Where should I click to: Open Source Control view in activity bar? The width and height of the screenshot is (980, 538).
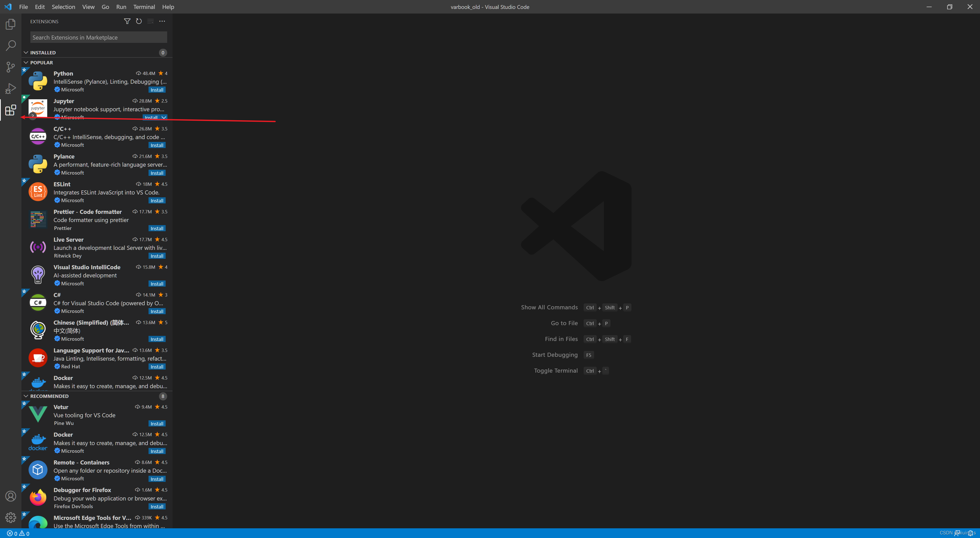[11, 67]
